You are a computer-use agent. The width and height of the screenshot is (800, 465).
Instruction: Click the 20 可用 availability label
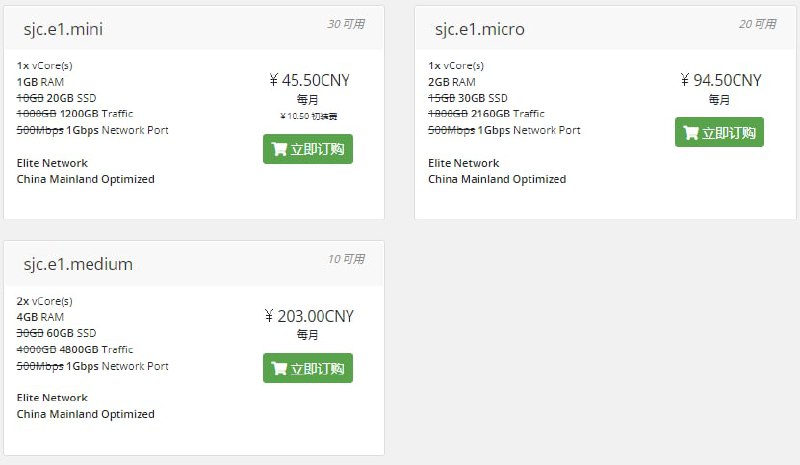(757, 24)
